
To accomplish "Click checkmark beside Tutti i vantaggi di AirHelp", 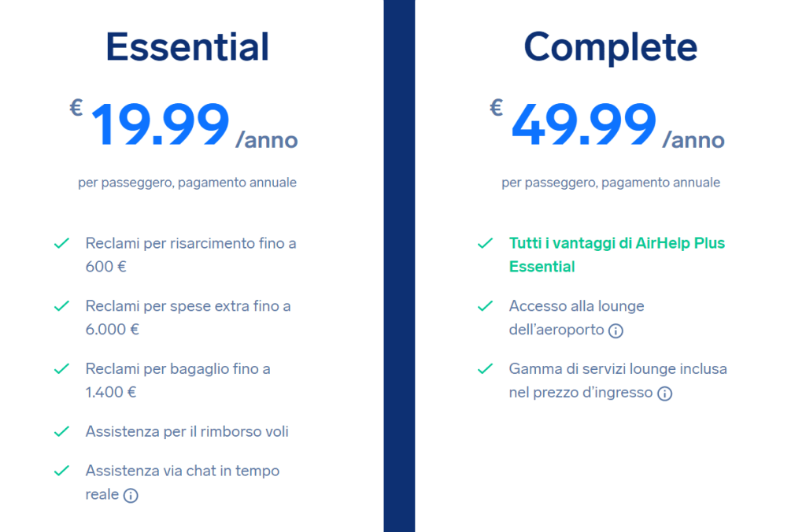I will tap(486, 244).
